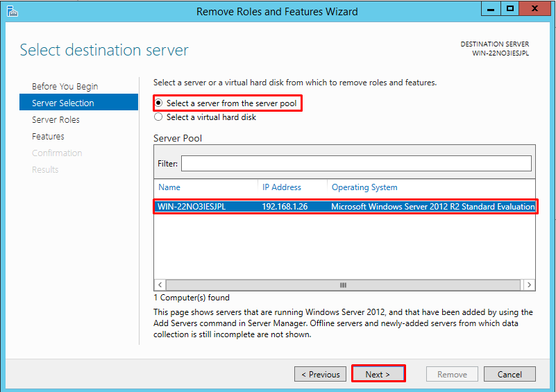
Task: Click the 1 Computer(s) found text
Action: pos(192,298)
